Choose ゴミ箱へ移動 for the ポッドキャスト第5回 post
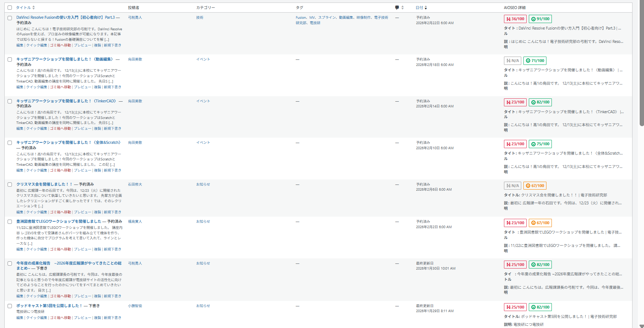Viewport: 644px width, 328px height. [x=60, y=318]
